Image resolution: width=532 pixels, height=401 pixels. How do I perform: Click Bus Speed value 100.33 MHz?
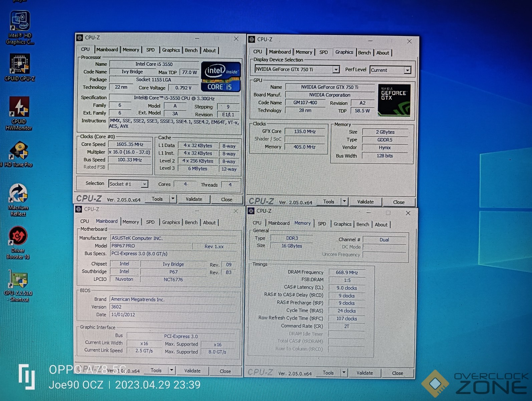click(x=130, y=160)
